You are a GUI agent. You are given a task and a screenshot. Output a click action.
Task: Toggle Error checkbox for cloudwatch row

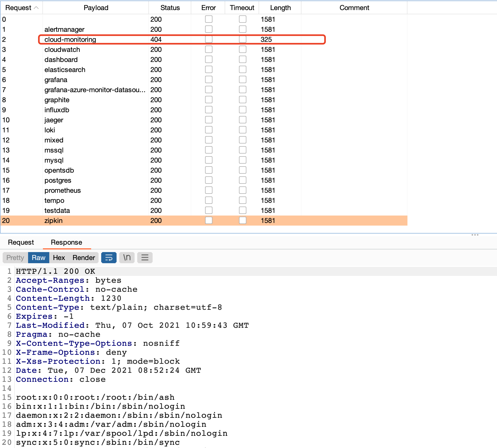(209, 49)
